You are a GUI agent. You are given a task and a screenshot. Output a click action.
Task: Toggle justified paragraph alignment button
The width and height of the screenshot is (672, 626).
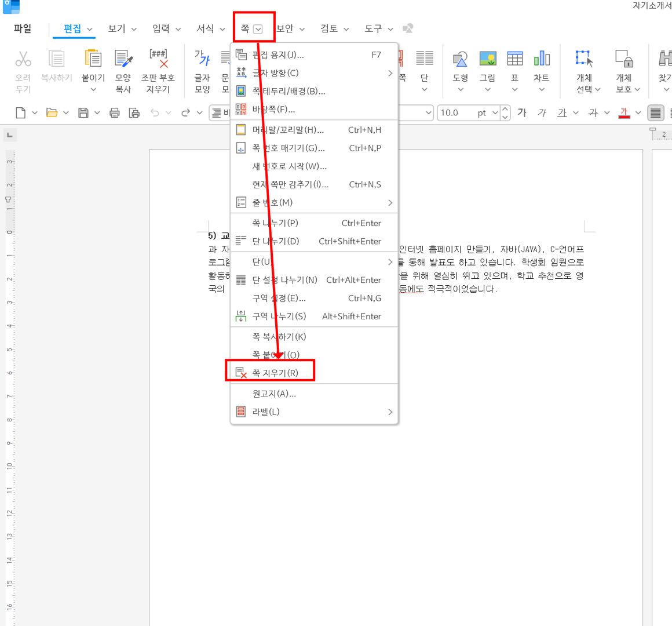point(655,113)
